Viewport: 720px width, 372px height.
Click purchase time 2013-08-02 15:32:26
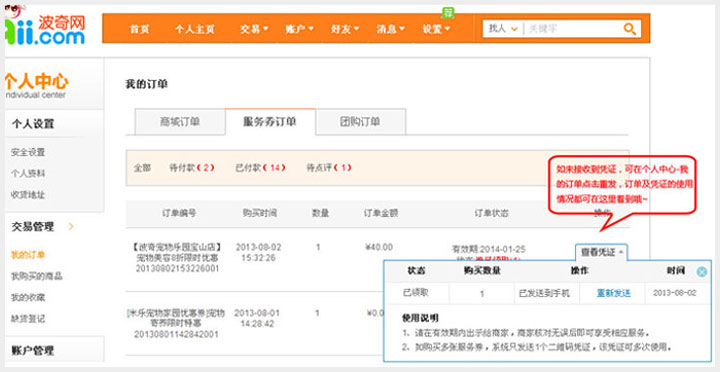point(259,253)
